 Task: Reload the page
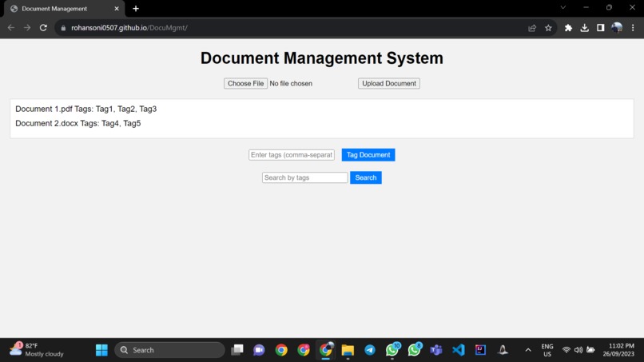click(x=43, y=27)
